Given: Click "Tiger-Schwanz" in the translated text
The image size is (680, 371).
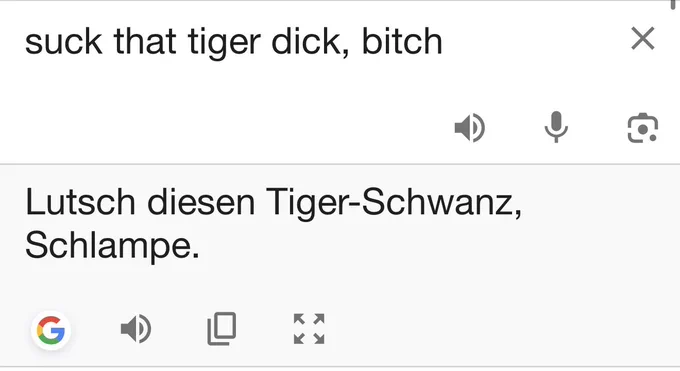Looking at the screenshot, I should tap(394, 203).
